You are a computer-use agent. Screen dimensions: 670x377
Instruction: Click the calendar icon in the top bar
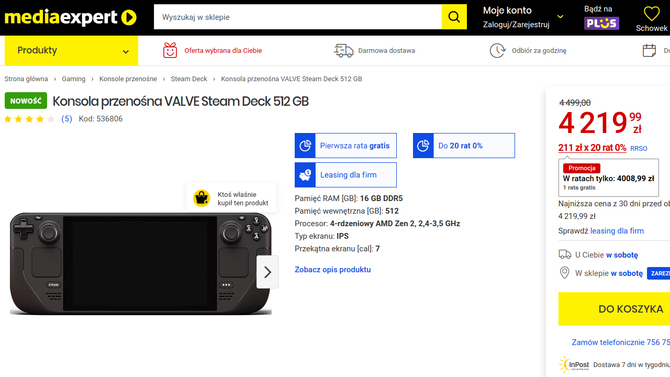coord(649,50)
